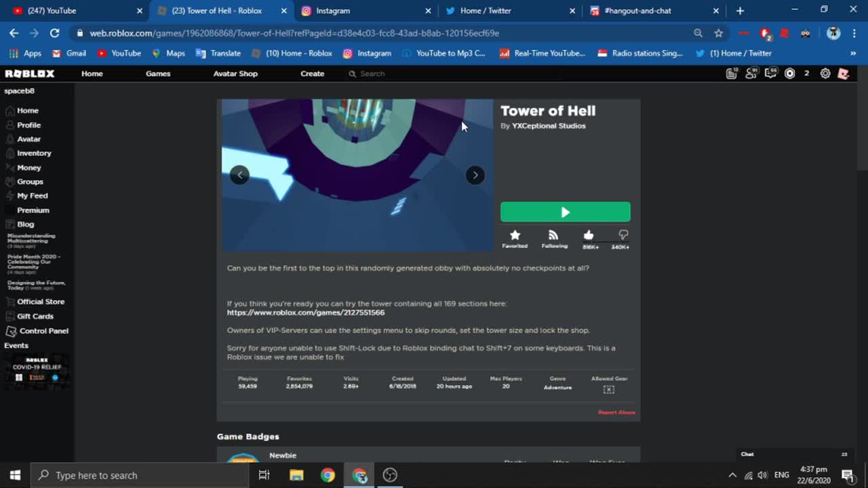
Task: Click the game screenshot thumbnail
Action: click(357, 175)
